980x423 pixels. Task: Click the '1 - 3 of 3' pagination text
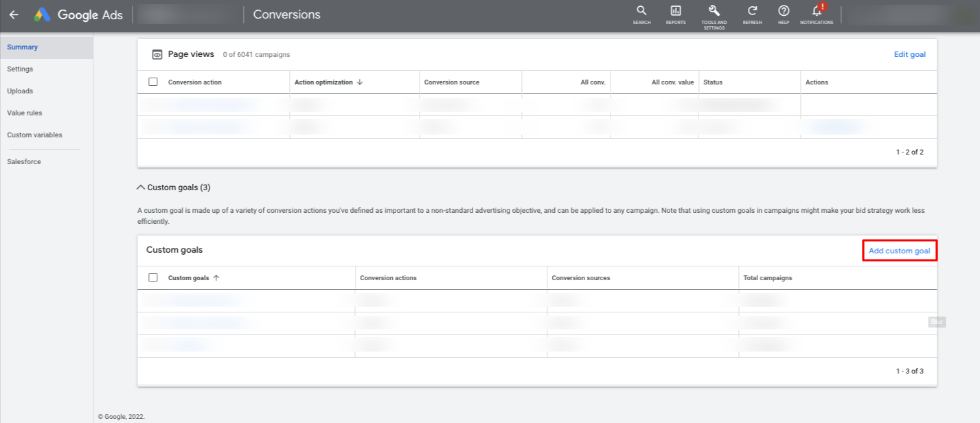910,371
